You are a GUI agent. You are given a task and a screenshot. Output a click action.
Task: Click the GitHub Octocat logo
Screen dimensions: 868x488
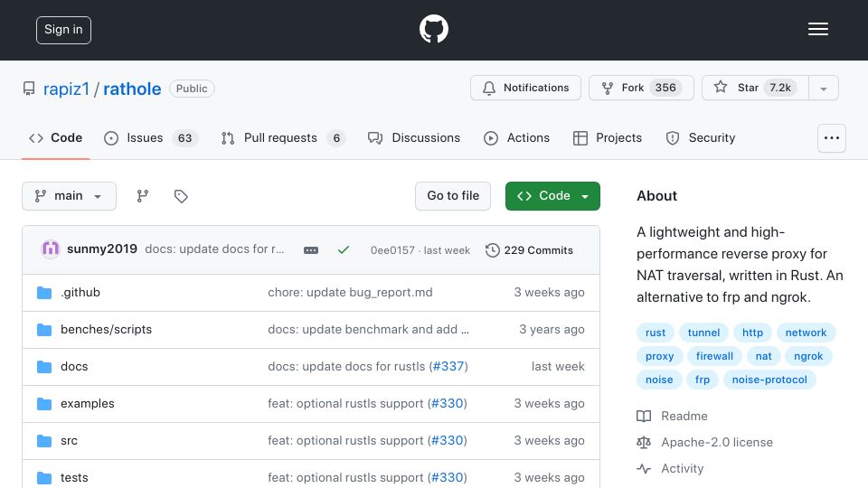[433, 29]
